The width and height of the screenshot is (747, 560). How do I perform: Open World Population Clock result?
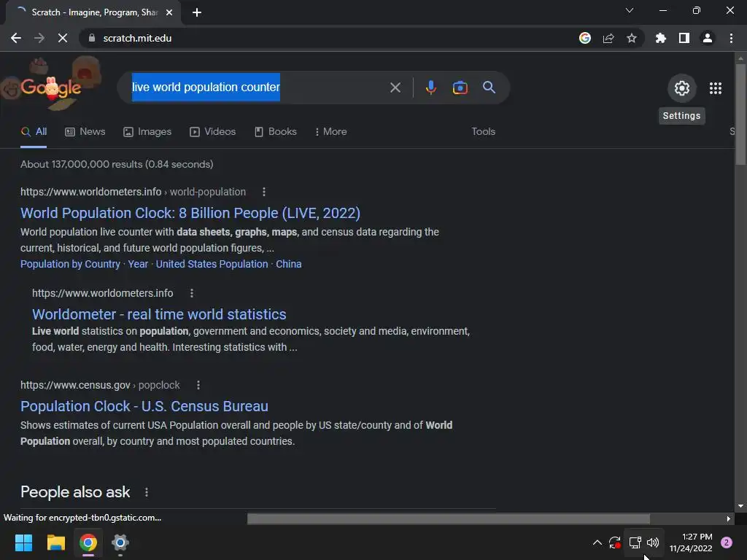tap(190, 213)
